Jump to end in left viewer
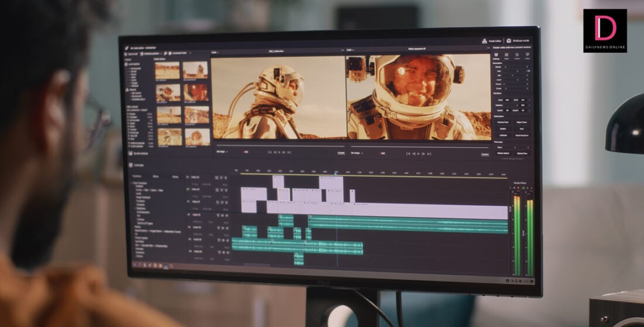Screen dimensions: 644x327 pos(289,152)
